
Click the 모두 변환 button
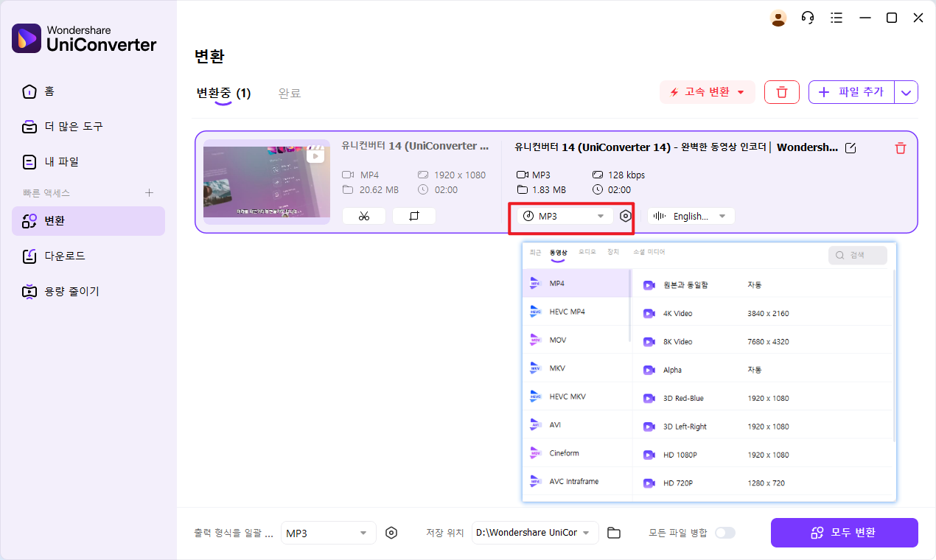[845, 533]
